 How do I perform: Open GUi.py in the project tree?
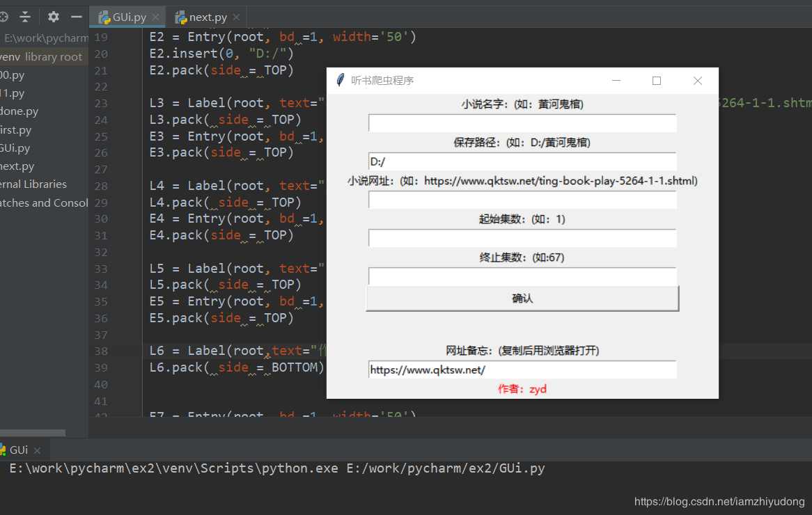tap(15, 148)
